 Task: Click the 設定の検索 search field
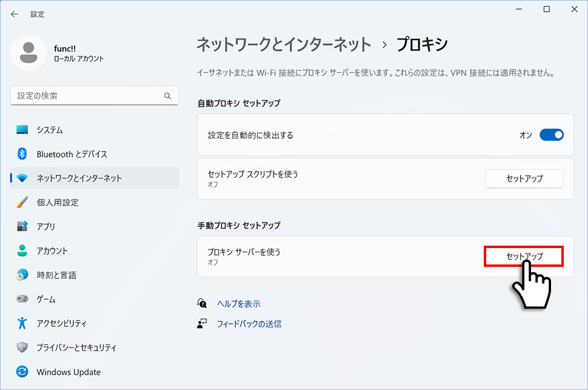pos(95,96)
